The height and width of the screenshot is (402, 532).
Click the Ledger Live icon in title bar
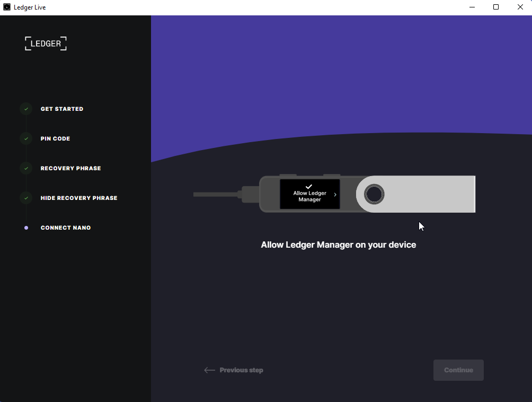coord(7,7)
